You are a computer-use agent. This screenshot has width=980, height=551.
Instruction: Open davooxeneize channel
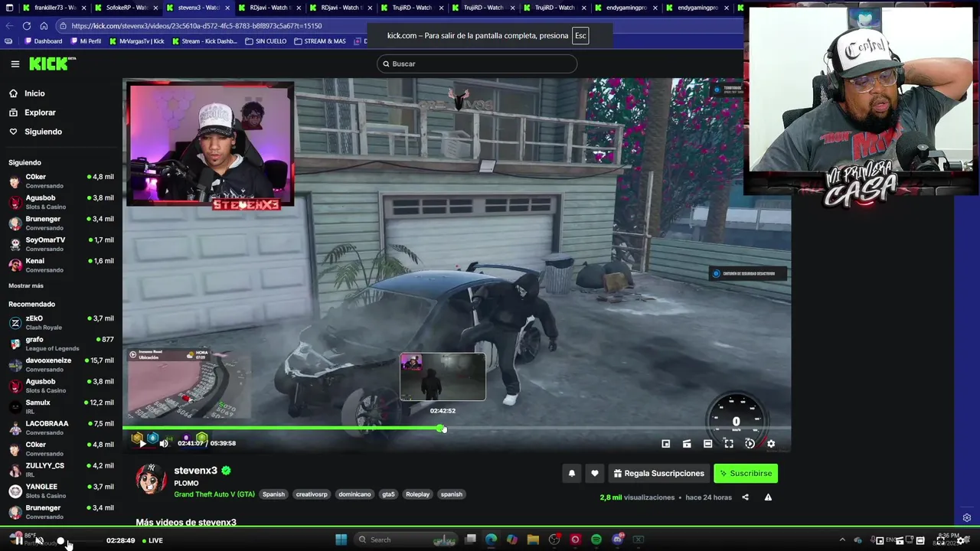pyautogui.click(x=61, y=364)
